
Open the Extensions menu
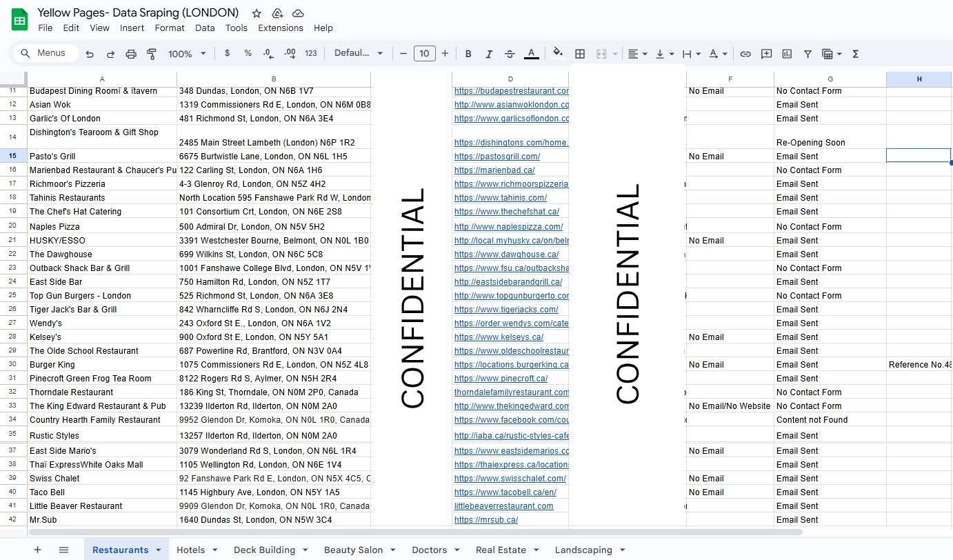(x=280, y=28)
